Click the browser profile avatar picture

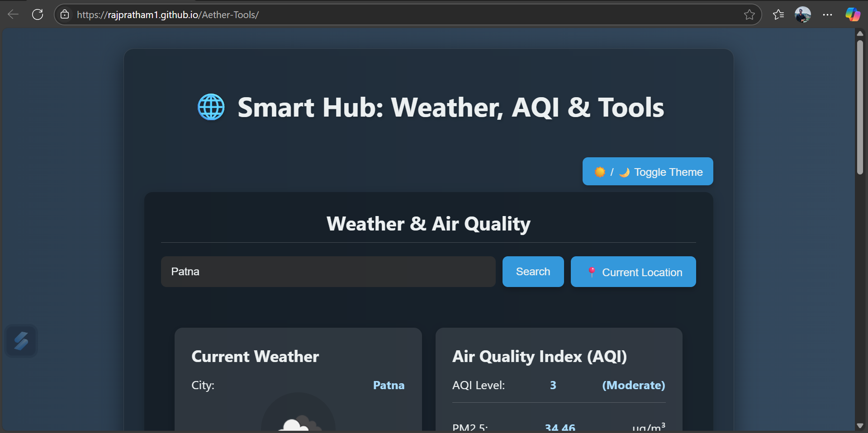(x=803, y=14)
